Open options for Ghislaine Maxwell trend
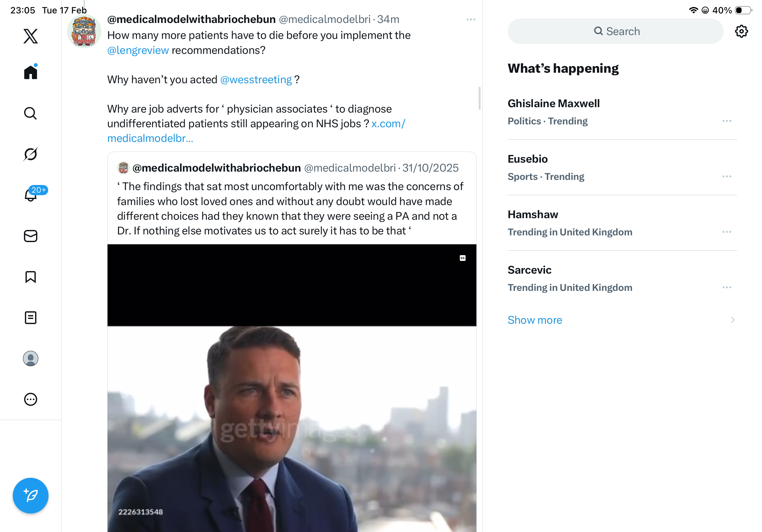The image size is (762, 532). click(727, 121)
